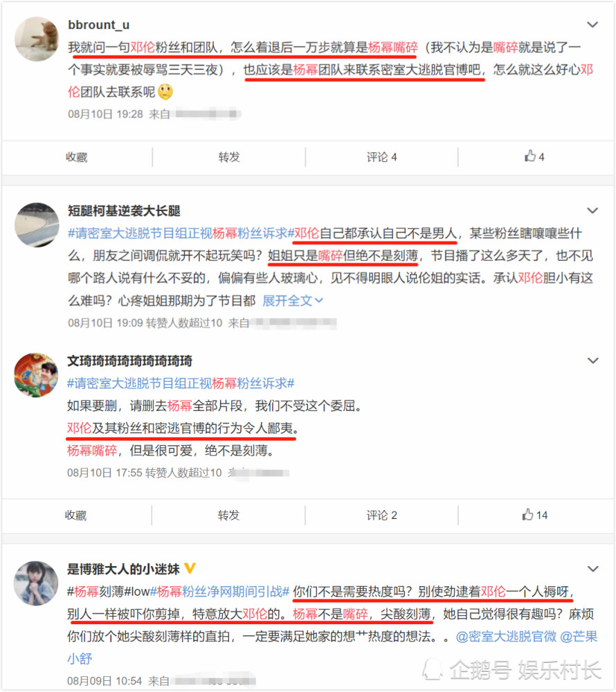Viewport: 616px width, 692px height.
Task: Click 收藏 under bbrount_u post
Action: pyautogui.click(x=77, y=157)
